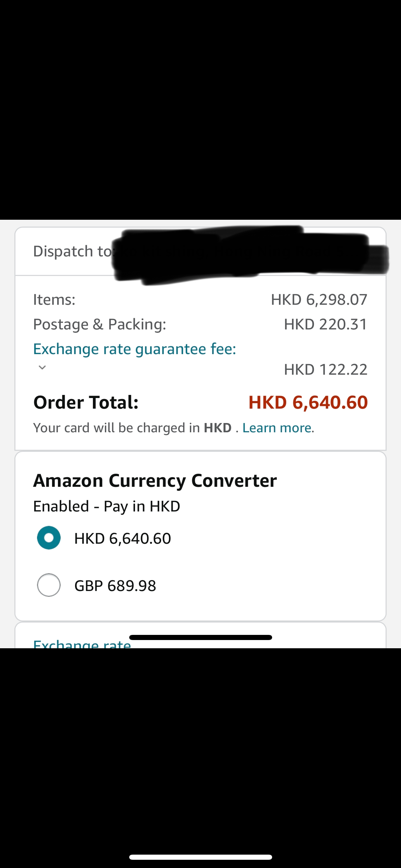Expand the exchange rate guarantee fee chevron

(42, 367)
